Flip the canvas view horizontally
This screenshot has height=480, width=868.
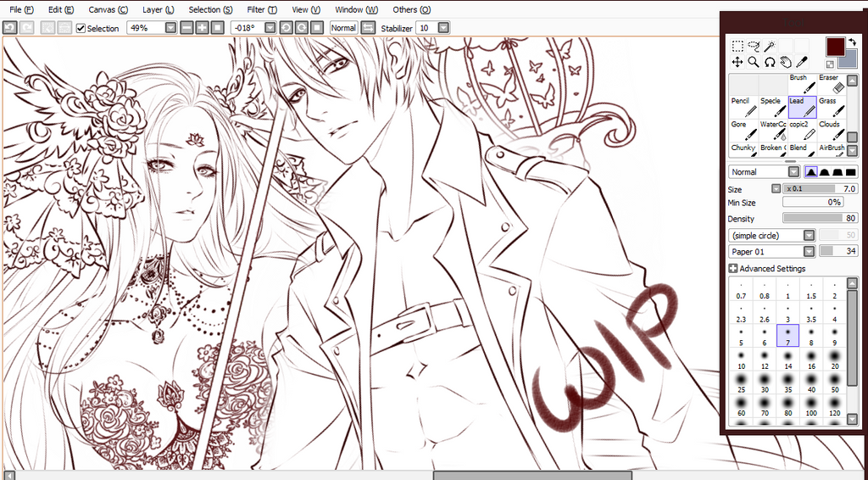coord(368,28)
